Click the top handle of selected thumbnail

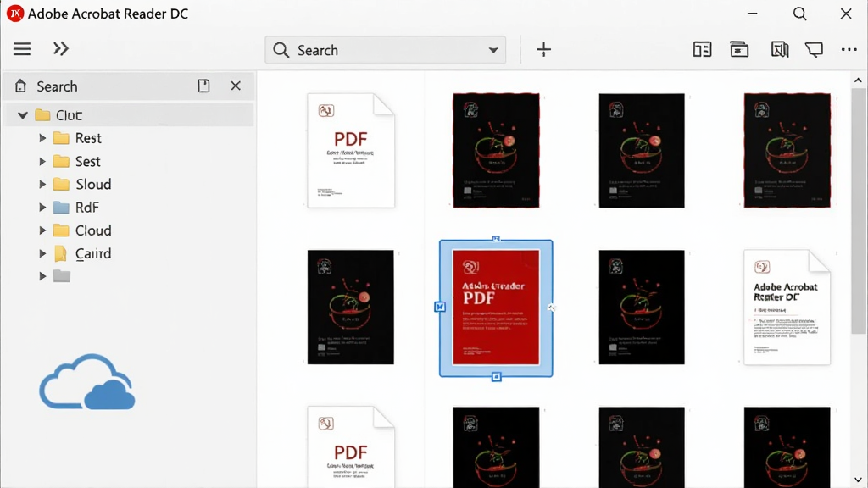(496, 239)
